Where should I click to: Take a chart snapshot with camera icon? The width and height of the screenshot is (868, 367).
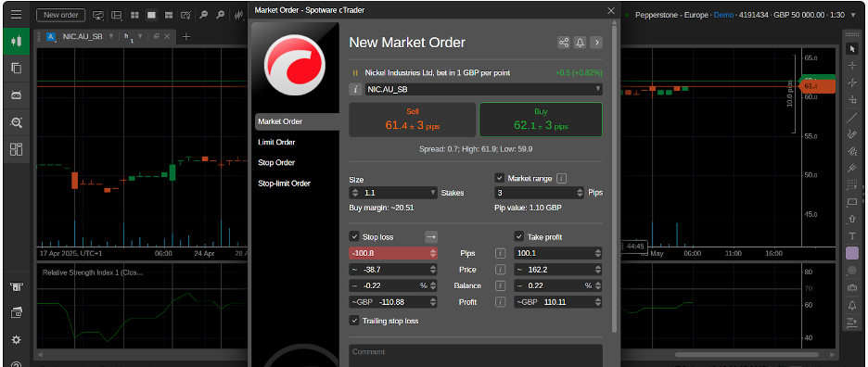click(x=852, y=288)
